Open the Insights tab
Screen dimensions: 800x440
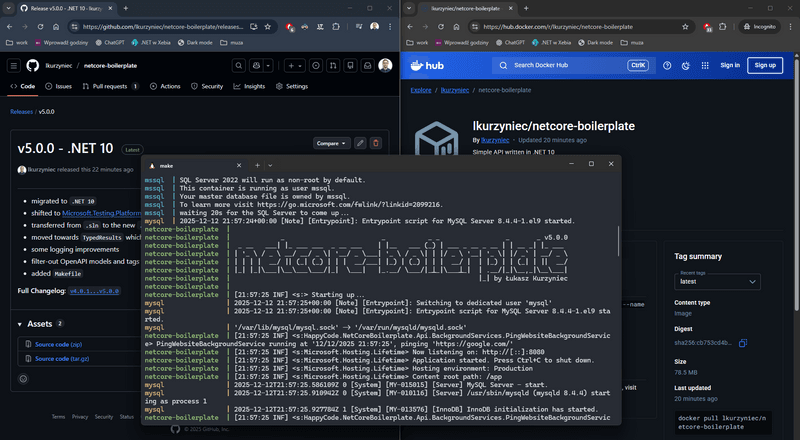(249, 86)
